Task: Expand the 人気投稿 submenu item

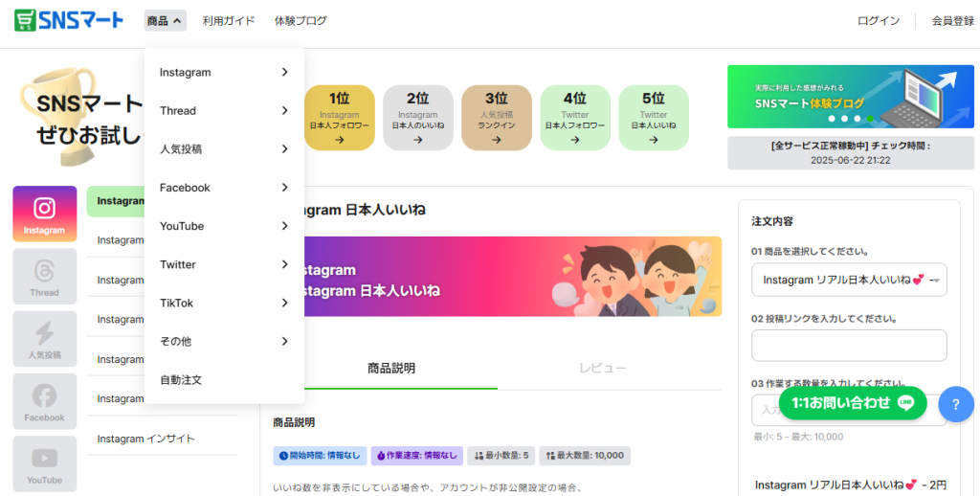Action: point(224,149)
